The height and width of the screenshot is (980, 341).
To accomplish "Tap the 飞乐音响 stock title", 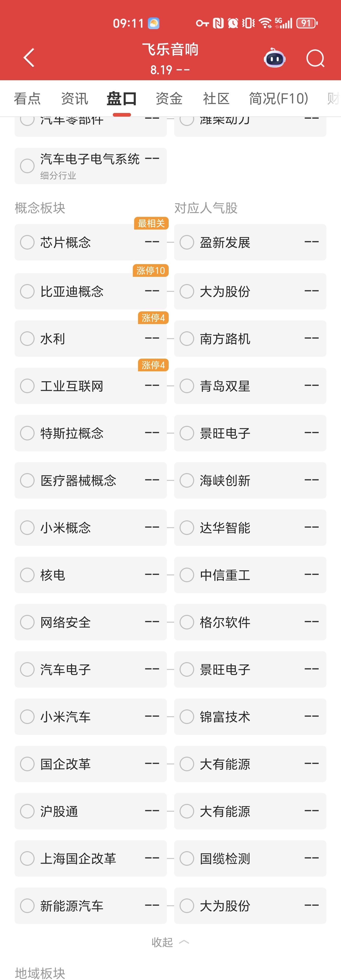I will pos(170,49).
